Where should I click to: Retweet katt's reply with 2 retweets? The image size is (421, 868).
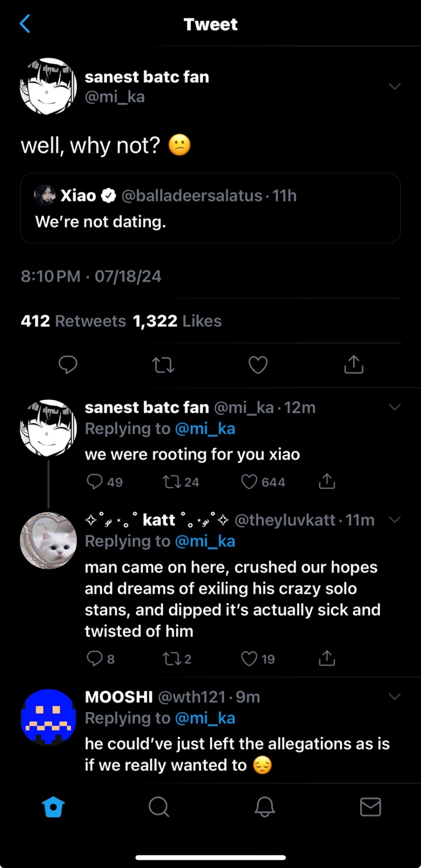click(x=172, y=659)
